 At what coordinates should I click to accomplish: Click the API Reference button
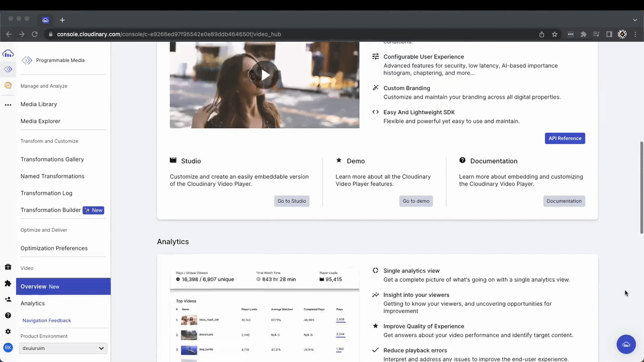[x=565, y=138]
